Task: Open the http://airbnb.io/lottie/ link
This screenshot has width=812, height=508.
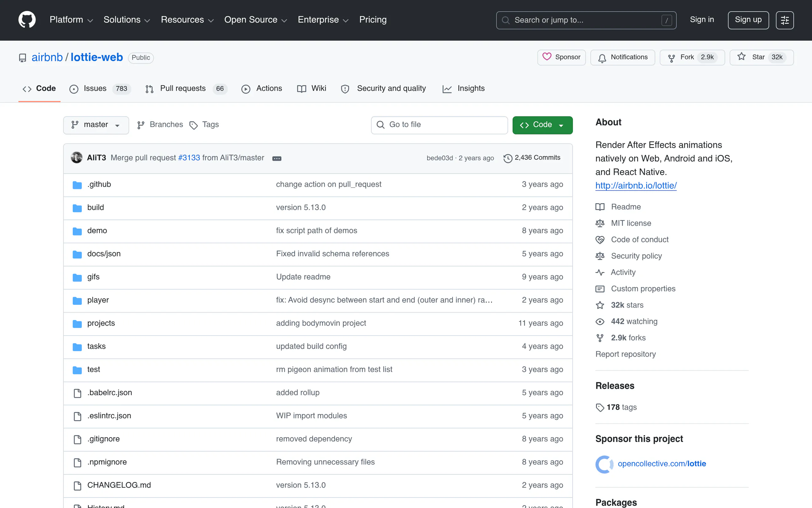Action: pyautogui.click(x=636, y=185)
